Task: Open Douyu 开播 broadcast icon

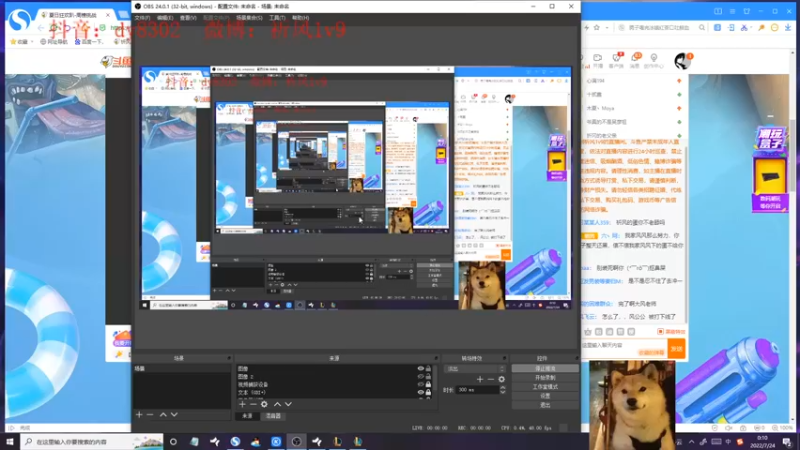Action: point(598,61)
